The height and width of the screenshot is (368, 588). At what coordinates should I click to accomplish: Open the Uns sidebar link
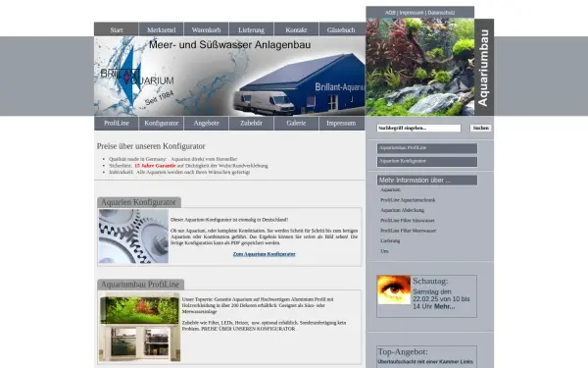384,251
